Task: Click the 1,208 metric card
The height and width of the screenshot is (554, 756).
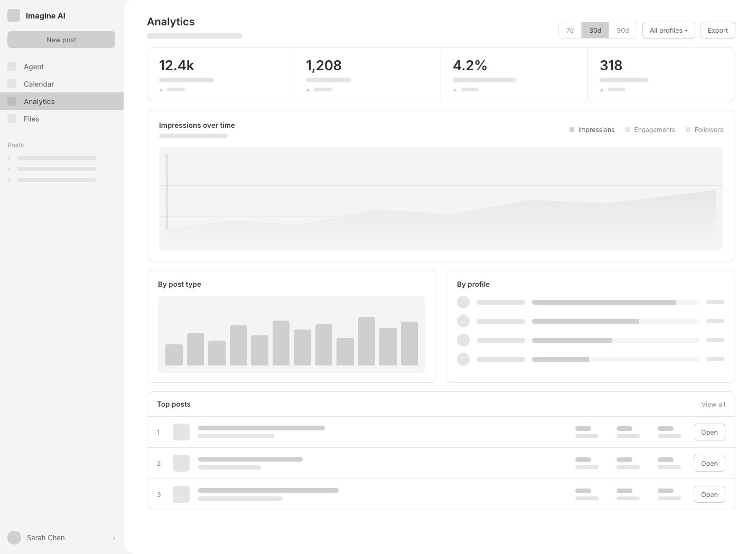Action: point(368,74)
